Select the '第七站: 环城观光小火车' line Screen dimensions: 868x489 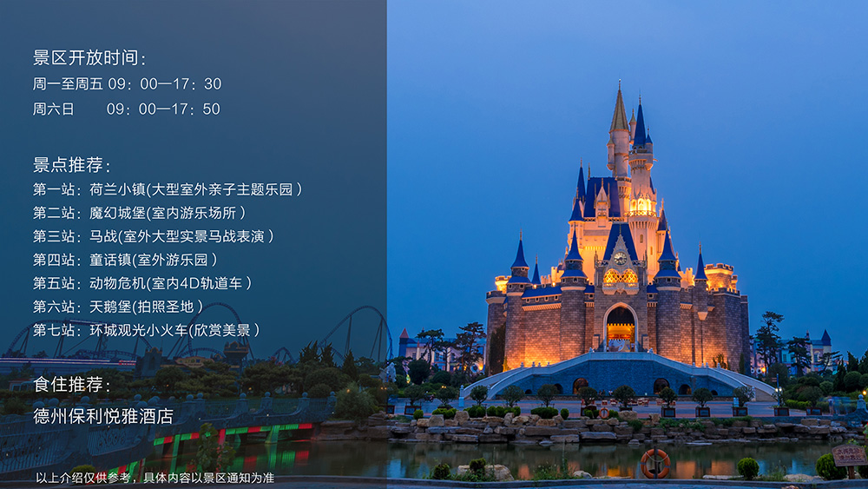coord(146,330)
